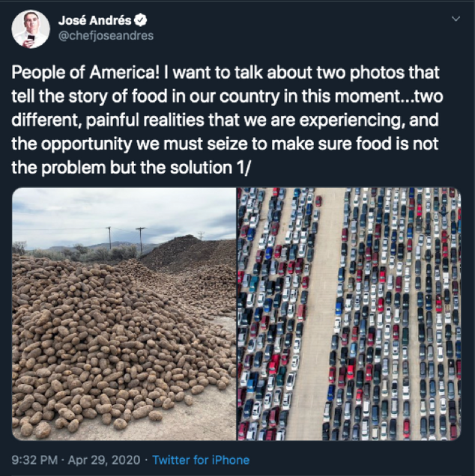475x476 pixels.
Task: Click the word 'opportunity' in the tweet
Action: pos(86,144)
